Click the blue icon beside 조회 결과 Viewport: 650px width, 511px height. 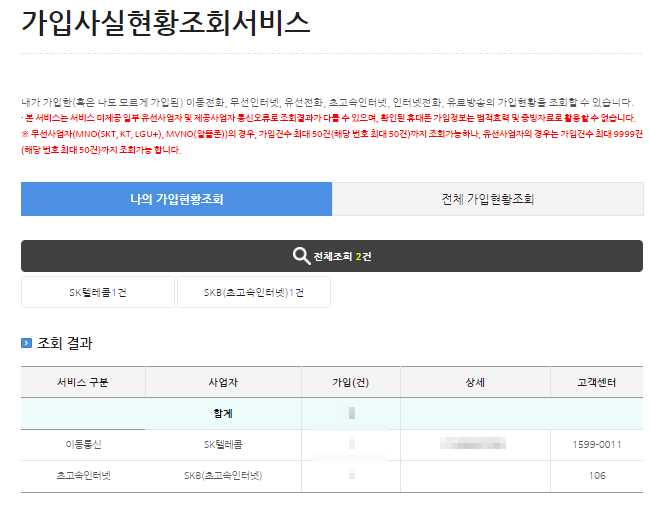pos(27,343)
